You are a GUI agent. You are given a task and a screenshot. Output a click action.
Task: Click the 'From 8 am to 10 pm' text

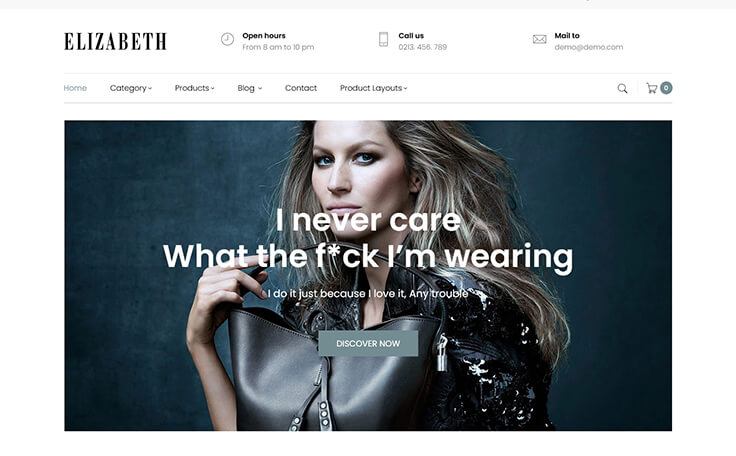pos(278,47)
